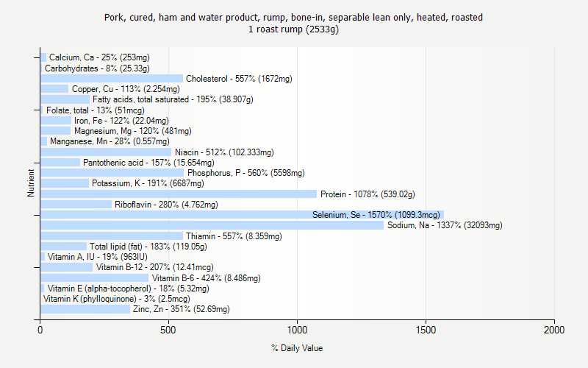Click the Phosphorus bar

pyautogui.click(x=112, y=173)
